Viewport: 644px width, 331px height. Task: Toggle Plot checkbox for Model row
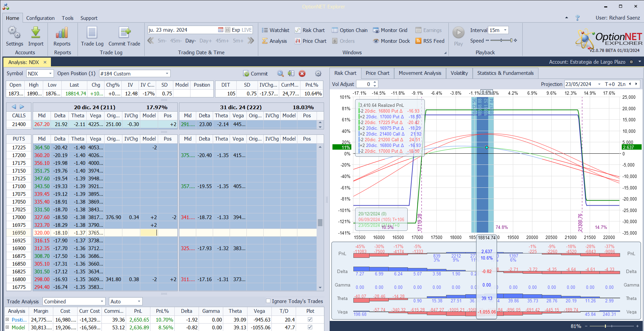tap(310, 327)
